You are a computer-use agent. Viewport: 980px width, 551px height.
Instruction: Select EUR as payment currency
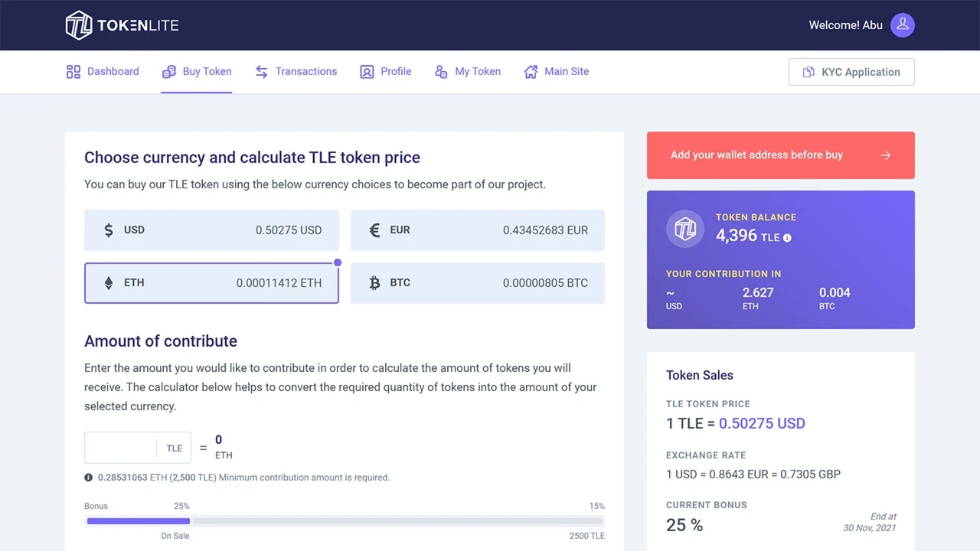pos(477,230)
